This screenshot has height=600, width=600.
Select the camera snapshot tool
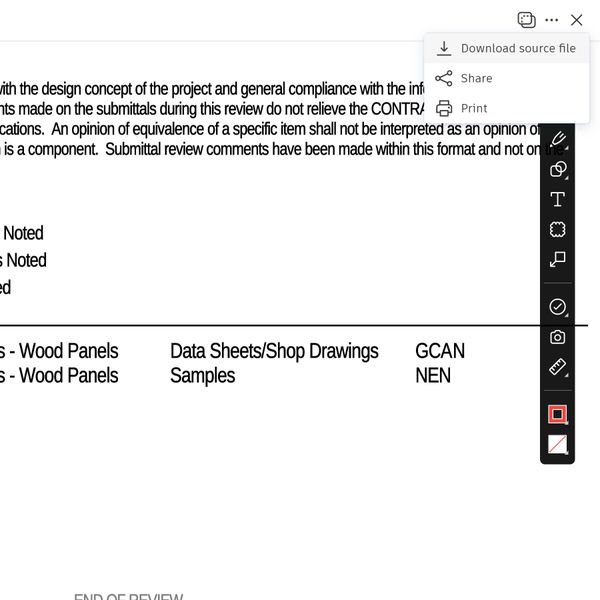558,337
